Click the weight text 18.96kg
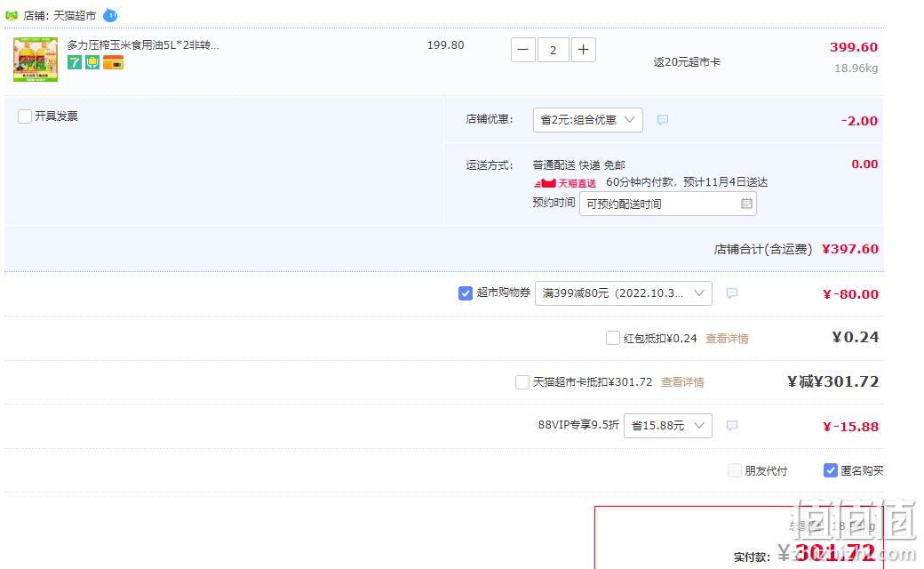This screenshot has width=924, height=569. point(856,68)
